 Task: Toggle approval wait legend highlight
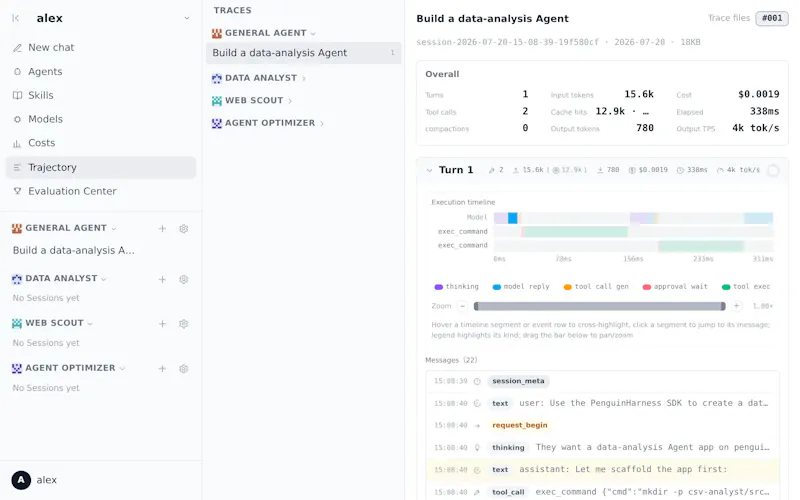point(675,287)
